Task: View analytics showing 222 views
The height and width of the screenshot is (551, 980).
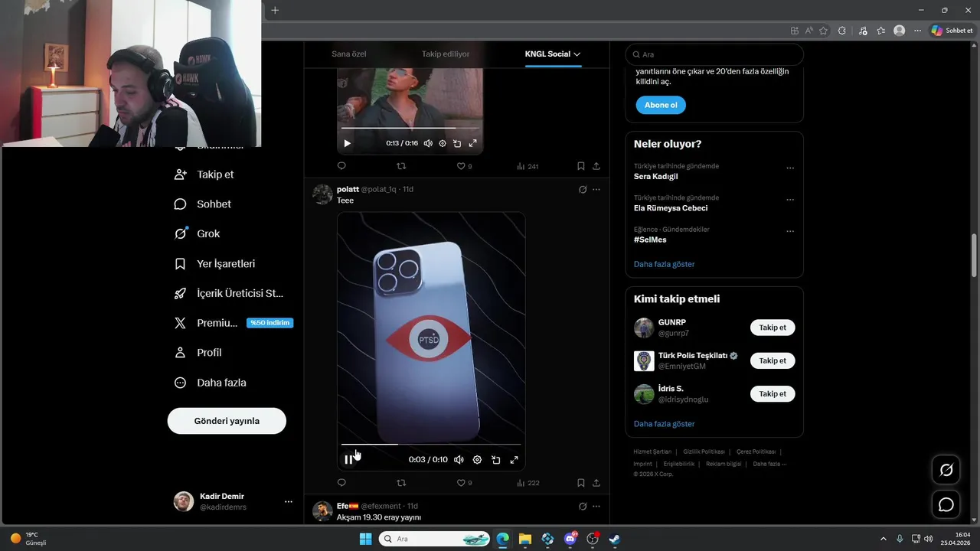Action: point(528,483)
